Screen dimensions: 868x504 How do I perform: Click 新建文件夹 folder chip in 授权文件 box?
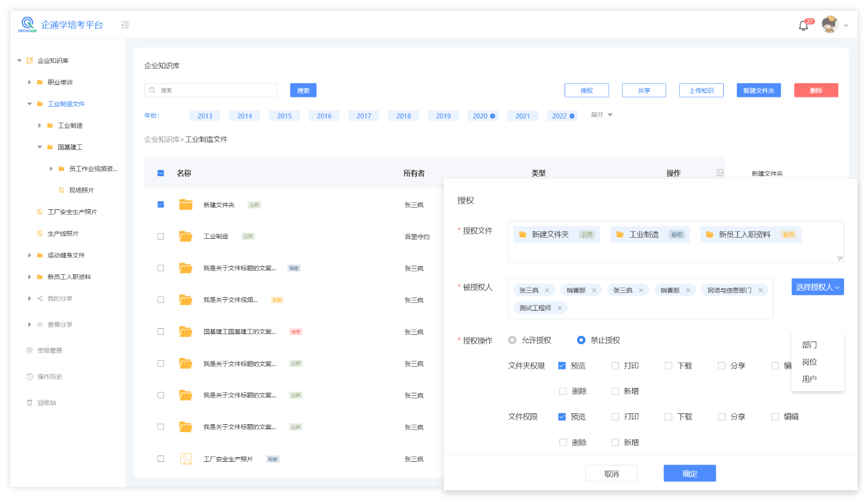557,234
